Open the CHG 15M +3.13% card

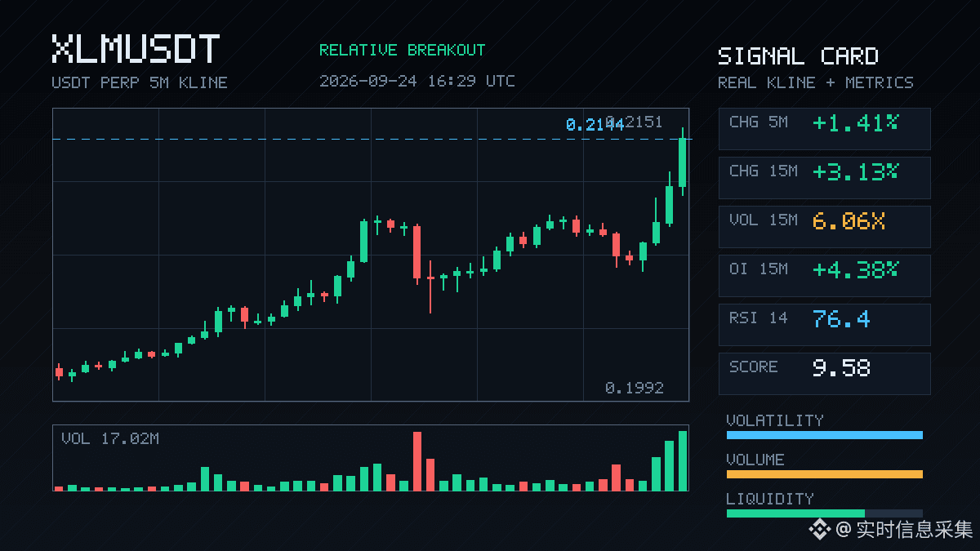pyautogui.click(x=824, y=178)
